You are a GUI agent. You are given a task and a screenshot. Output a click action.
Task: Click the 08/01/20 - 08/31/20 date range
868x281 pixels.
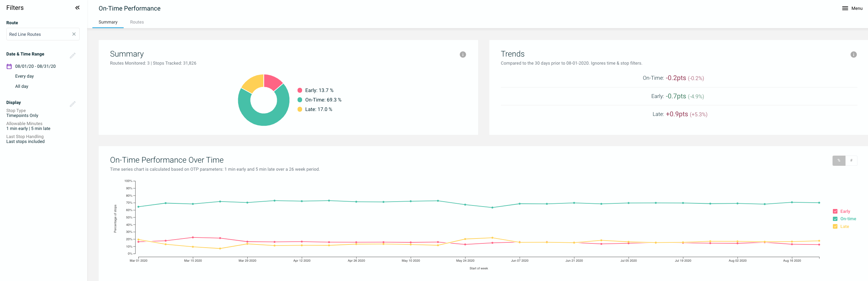coord(35,66)
